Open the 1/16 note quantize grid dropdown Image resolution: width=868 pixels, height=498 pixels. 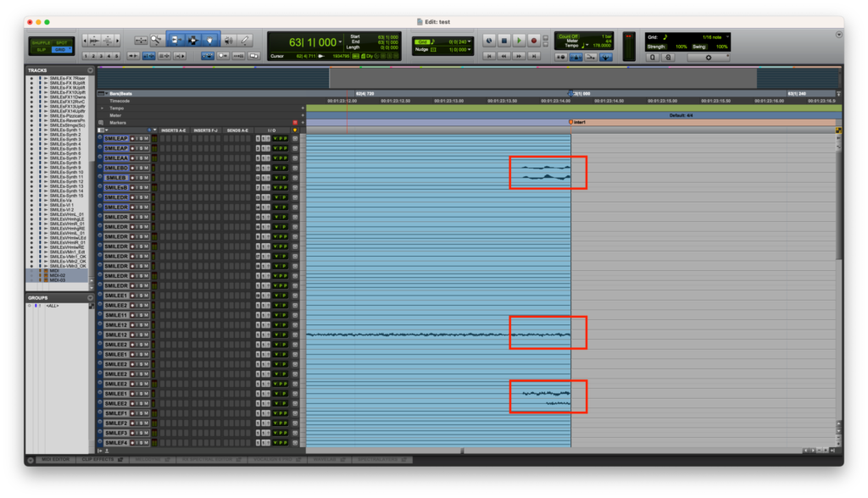727,36
